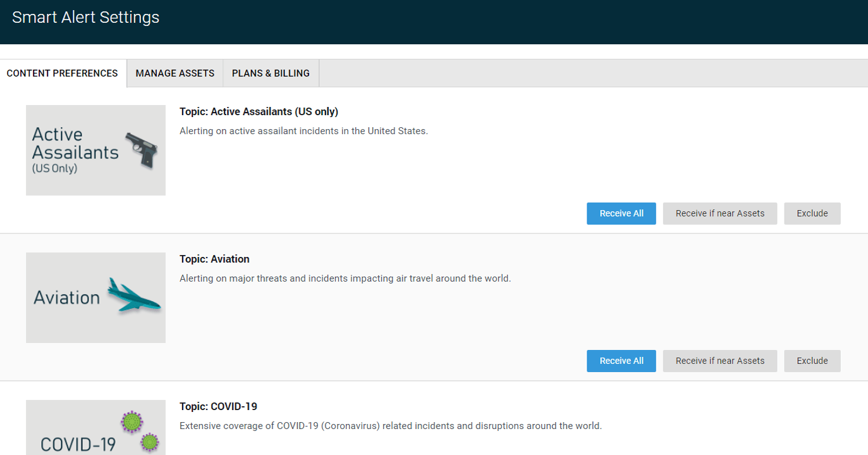Viewport: 868px width, 455px height.
Task: Enable Receive All for Aviation
Action: coord(621,361)
